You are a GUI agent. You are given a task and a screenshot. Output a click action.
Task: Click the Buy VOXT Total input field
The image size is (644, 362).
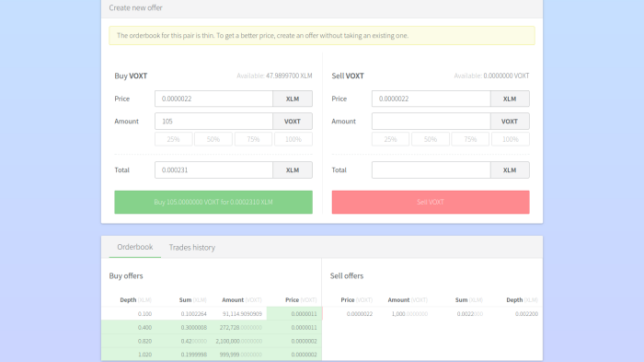[213, 169]
